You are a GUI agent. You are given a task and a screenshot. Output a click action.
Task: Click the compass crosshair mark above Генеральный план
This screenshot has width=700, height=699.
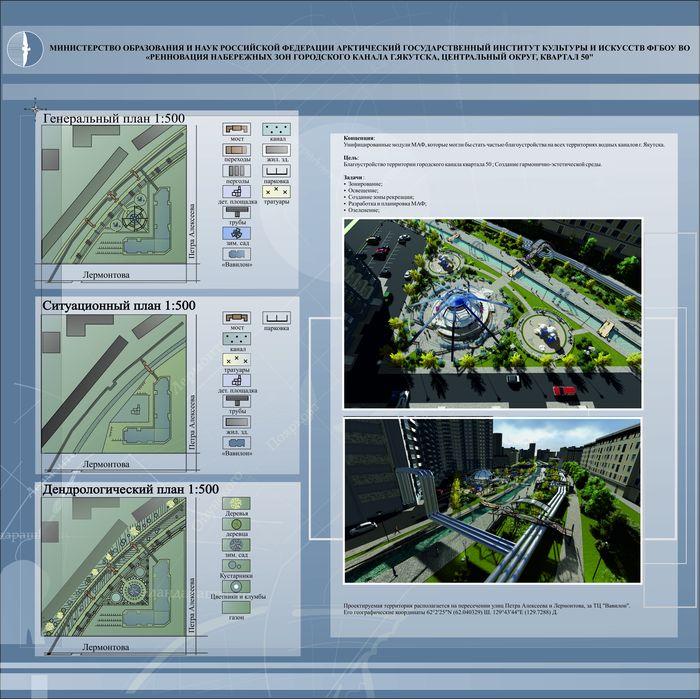tap(35, 108)
